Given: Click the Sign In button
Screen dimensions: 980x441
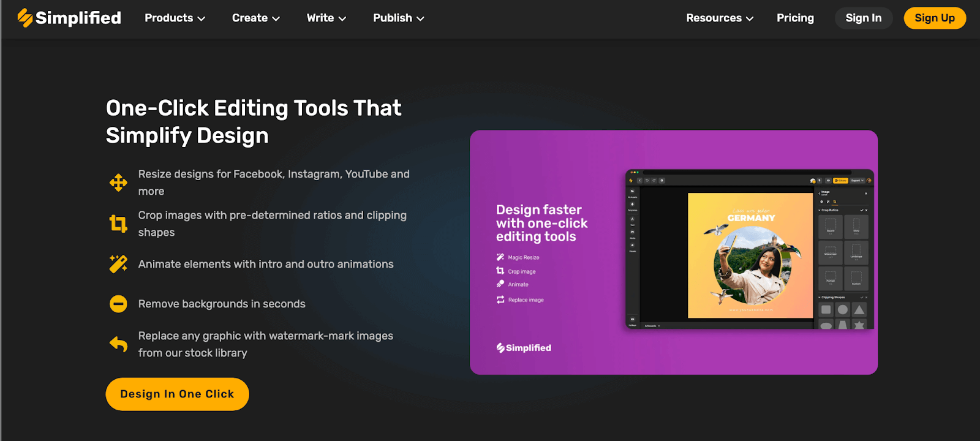Looking at the screenshot, I should pos(864,18).
